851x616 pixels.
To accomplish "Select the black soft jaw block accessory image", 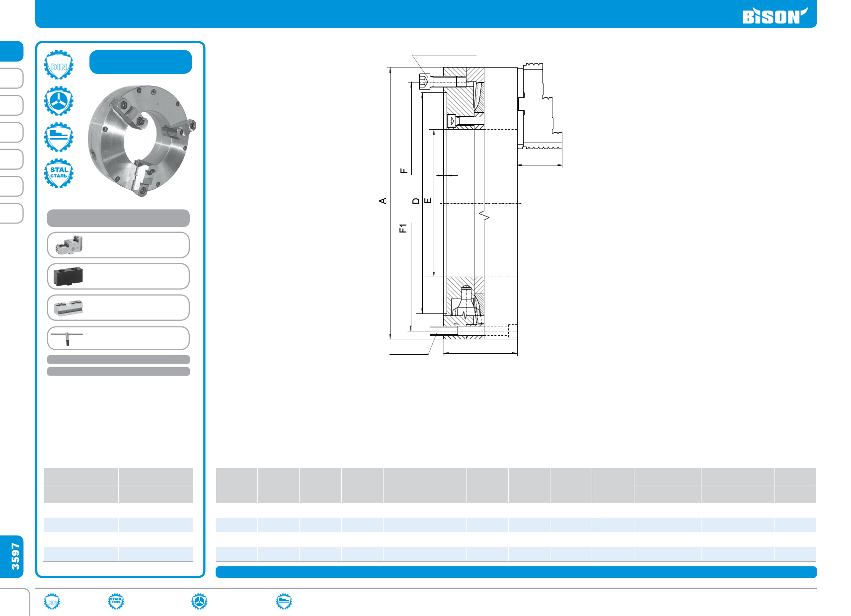I will point(68,276).
